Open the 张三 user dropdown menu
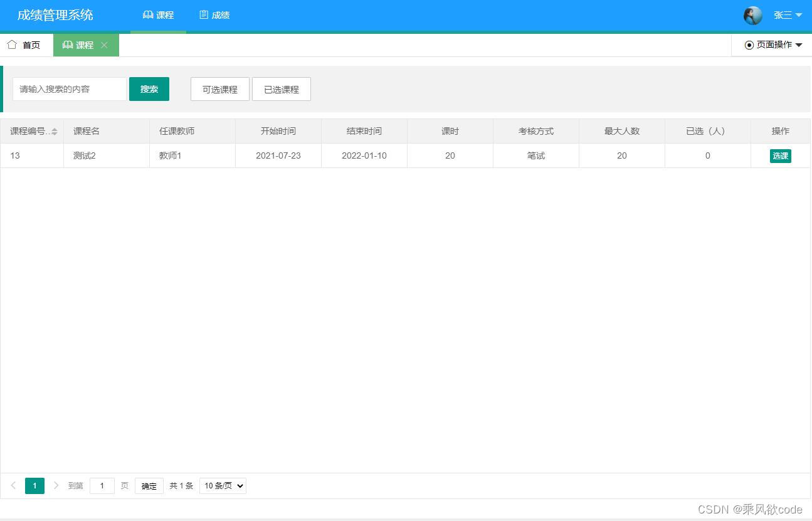 [x=784, y=15]
